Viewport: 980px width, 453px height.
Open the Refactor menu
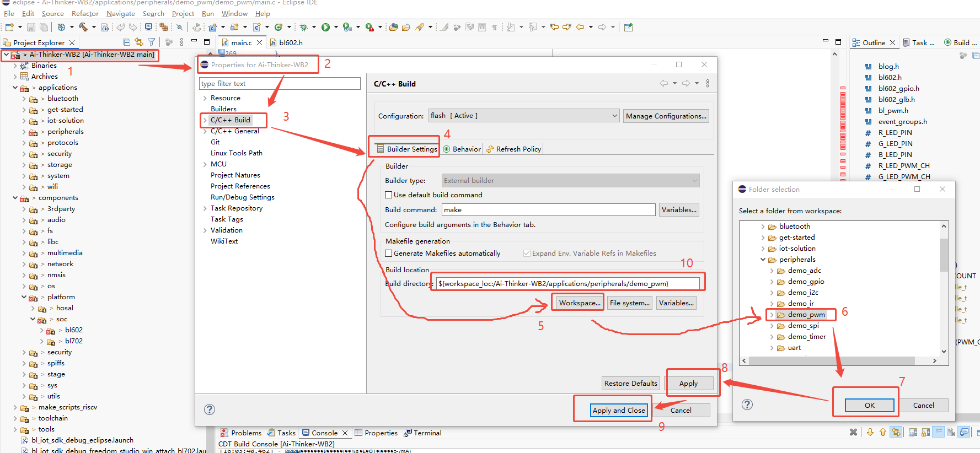click(x=85, y=13)
